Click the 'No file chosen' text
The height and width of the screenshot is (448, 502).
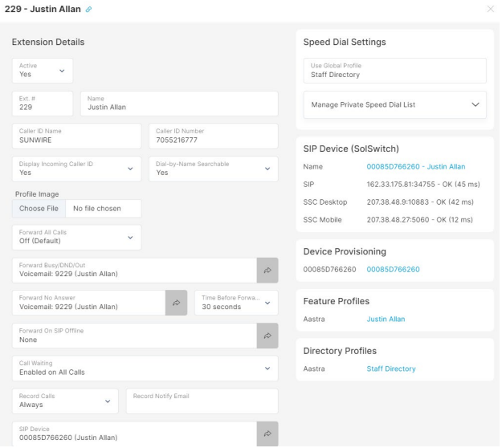[97, 209]
